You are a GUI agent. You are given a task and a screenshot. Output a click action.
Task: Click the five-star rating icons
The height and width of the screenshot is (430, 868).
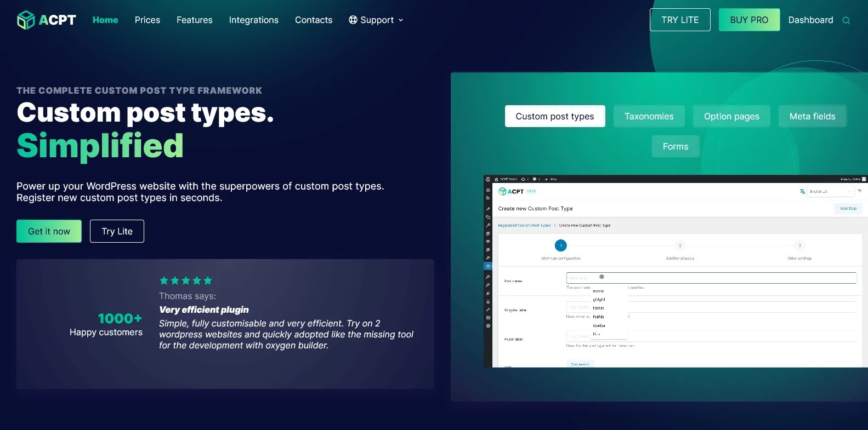[186, 280]
